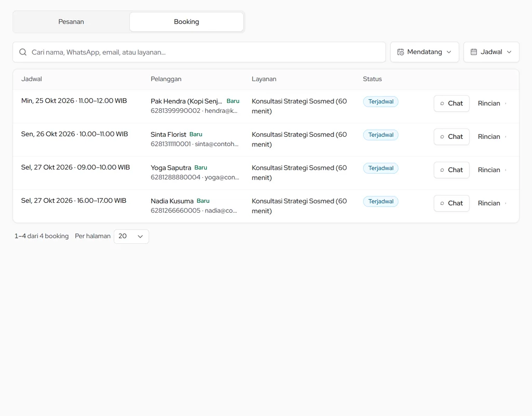Click phone number 6281311110001

[170, 144]
